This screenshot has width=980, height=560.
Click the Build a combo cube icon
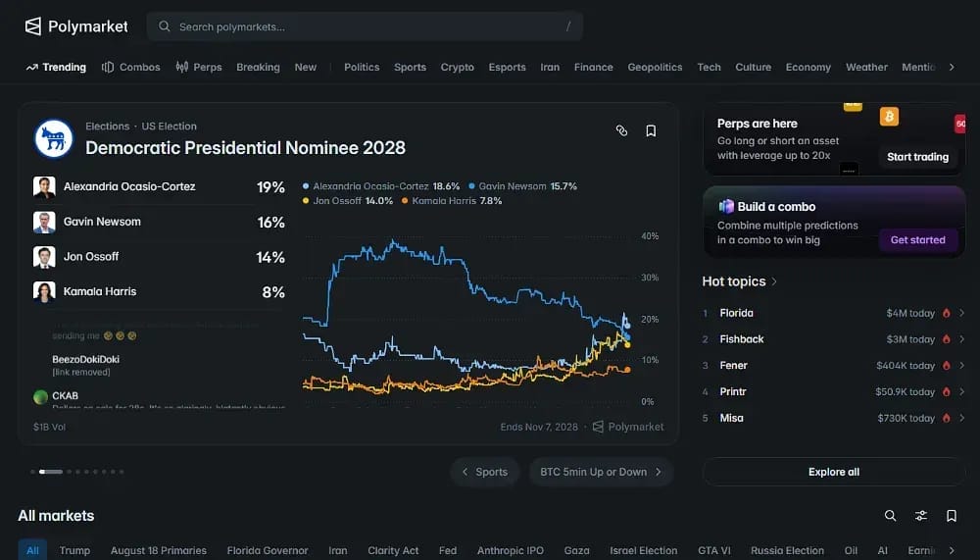point(726,207)
